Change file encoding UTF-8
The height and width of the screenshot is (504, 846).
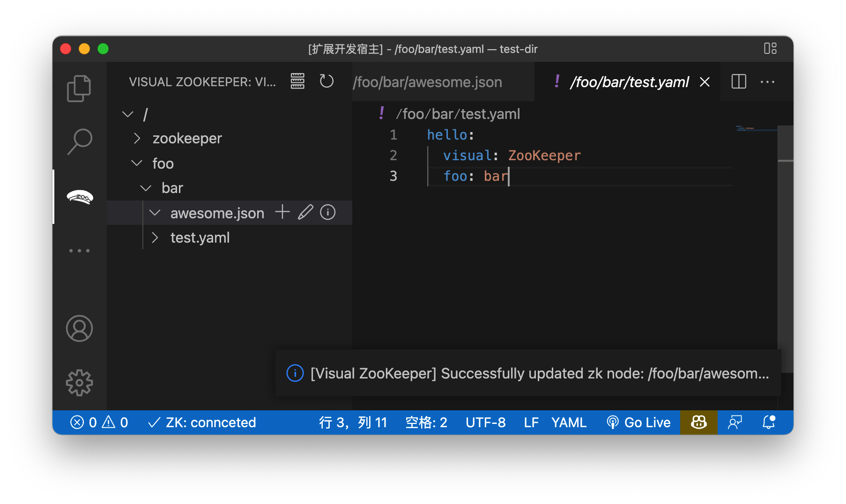[x=486, y=422]
